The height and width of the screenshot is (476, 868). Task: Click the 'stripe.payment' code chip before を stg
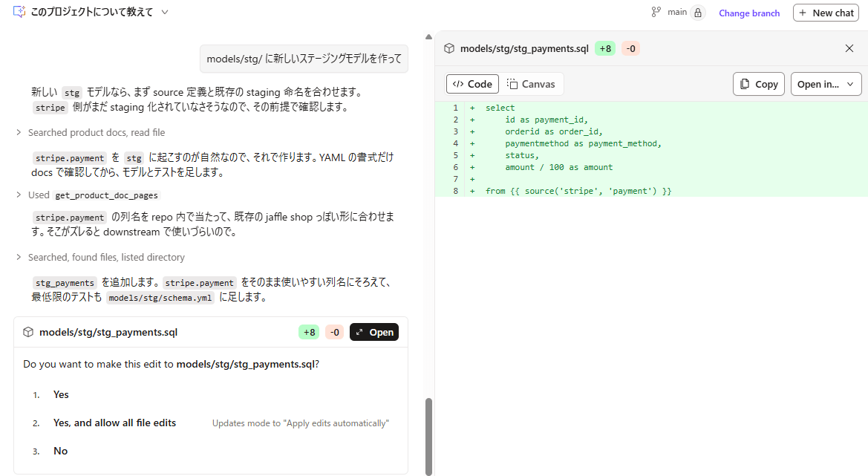click(x=69, y=158)
